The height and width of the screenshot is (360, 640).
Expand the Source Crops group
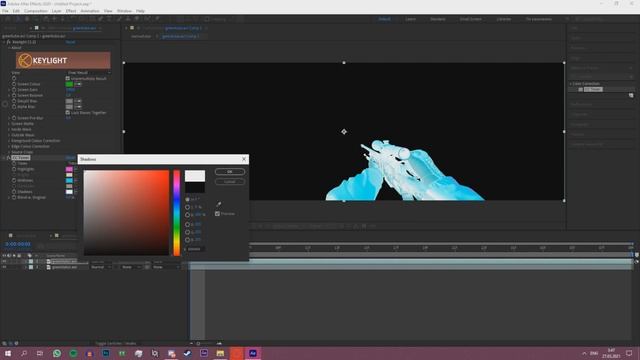(9, 152)
